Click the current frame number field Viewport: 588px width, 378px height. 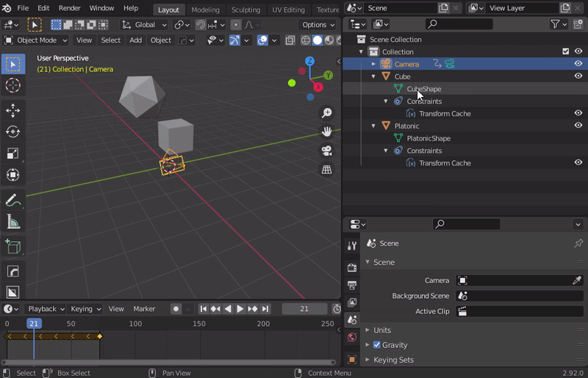(x=304, y=309)
